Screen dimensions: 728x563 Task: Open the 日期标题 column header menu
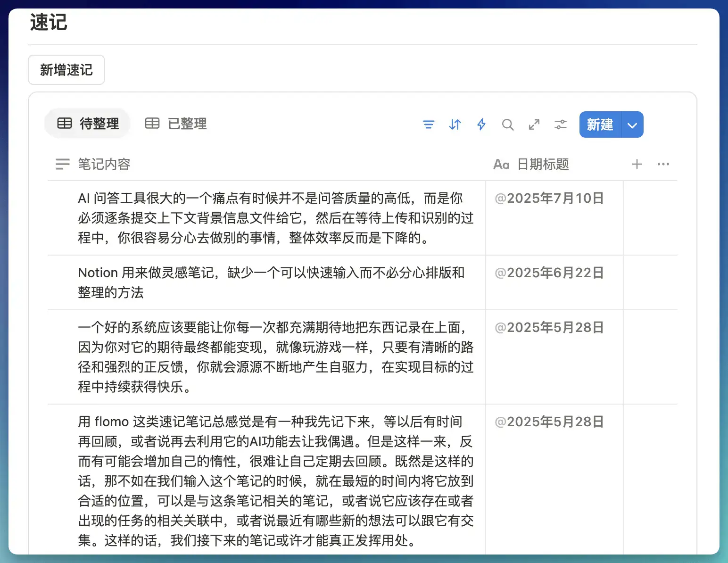click(x=542, y=164)
